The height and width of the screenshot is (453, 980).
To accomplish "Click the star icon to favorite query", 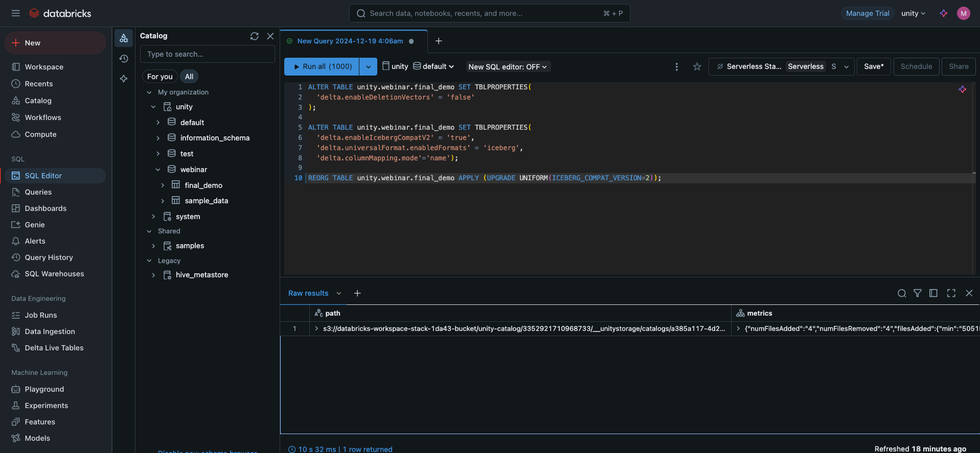I will click(697, 67).
